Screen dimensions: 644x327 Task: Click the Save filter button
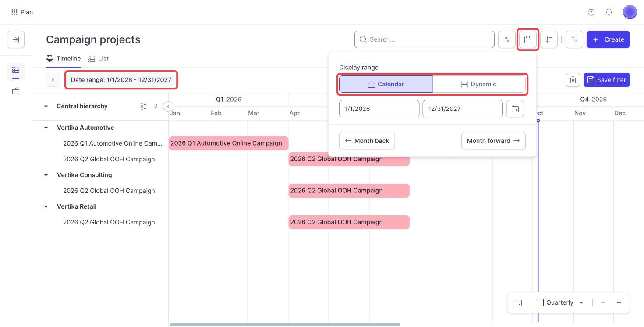click(x=606, y=80)
